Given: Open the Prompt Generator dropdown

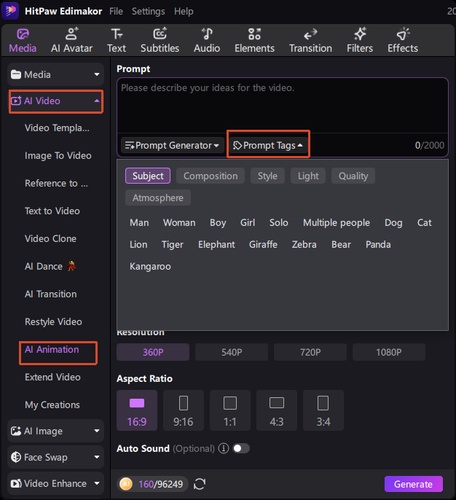Looking at the screenshot, I should (x=172, y=145).
